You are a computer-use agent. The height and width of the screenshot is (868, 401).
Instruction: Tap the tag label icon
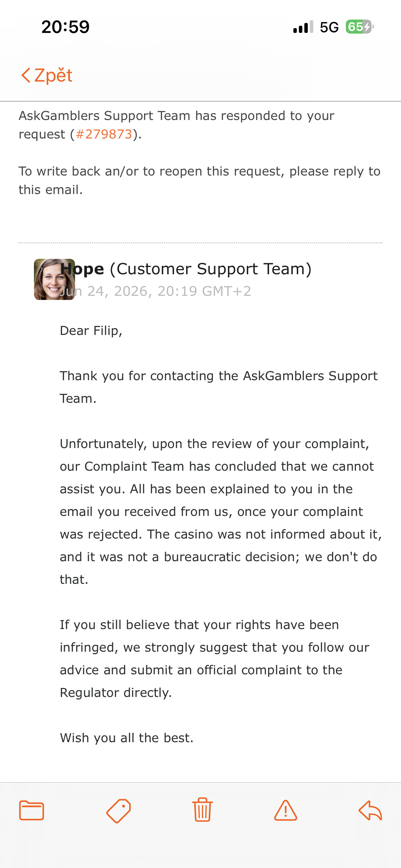coord(119,811)
